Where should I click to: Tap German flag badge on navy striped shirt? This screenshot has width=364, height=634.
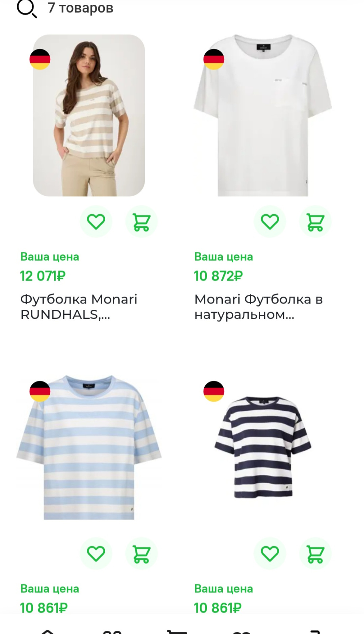click(x=214, y=391)
